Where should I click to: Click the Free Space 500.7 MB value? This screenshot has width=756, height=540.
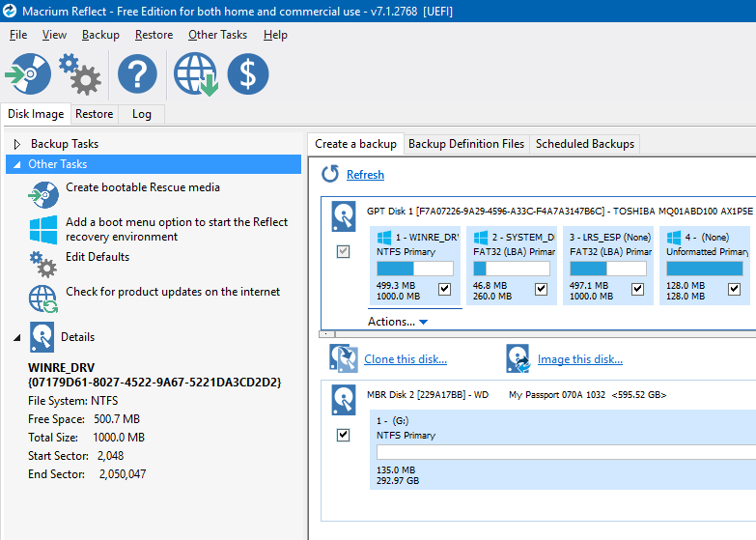pyautogui.click(x=117, y=419)
